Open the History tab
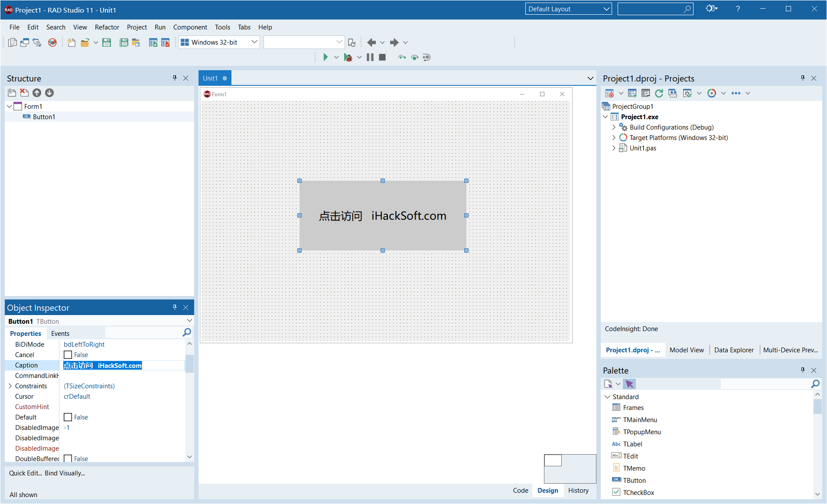Screen dimensions: 827x504 tap(578, 491)
